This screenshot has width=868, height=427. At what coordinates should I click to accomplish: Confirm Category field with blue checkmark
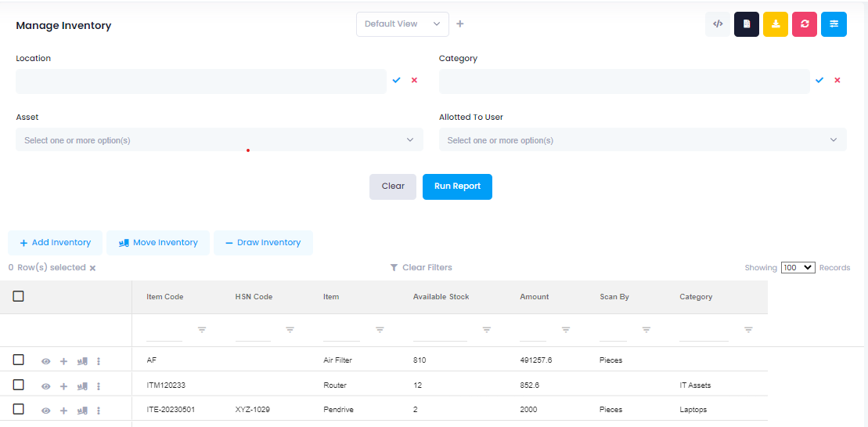pos(819,80)
